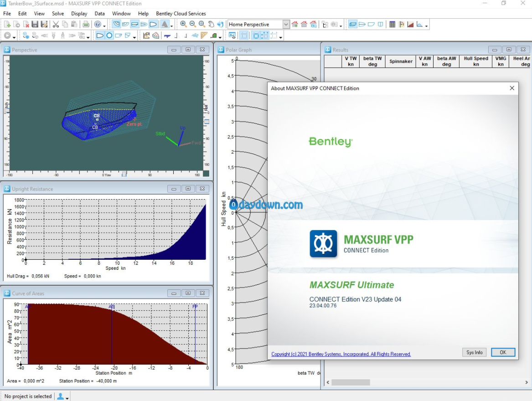Select the Zoom In magnifier tool
Image resolution: width=532 pixels, height=401 pixels.
click(x=183, y=25)
